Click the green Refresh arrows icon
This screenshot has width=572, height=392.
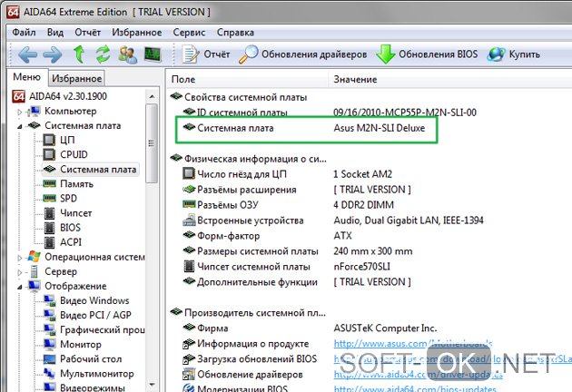pos(104,54)
